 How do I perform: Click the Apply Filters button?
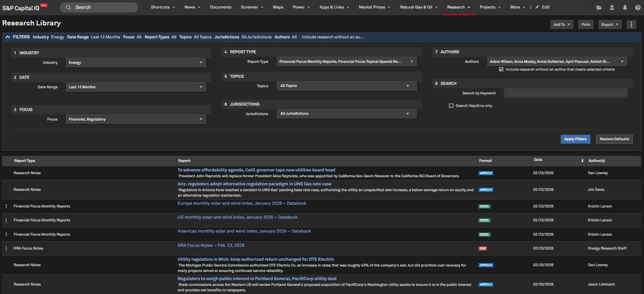(x=575, y=139)
